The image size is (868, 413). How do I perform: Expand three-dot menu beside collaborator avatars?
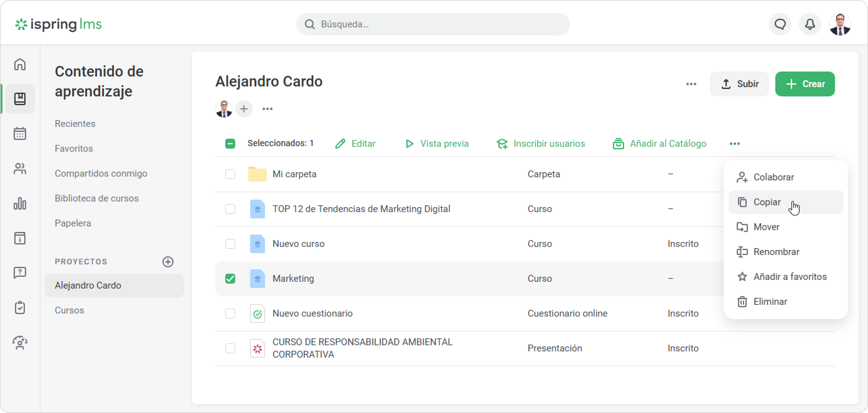(x=267, y=109)
